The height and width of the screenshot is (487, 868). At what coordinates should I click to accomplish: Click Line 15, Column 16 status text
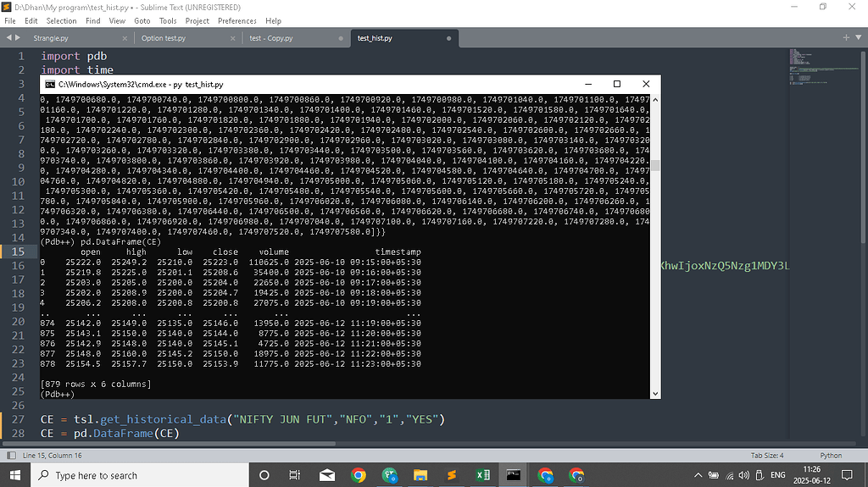point(52,456)
